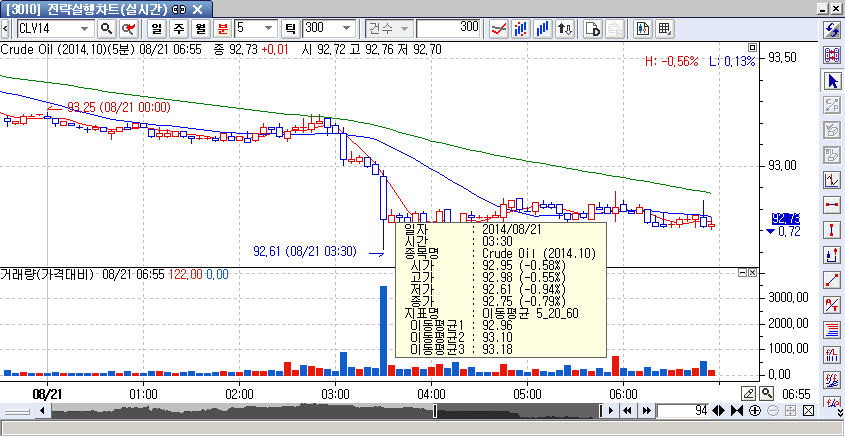Click the up-down arrows toolbar icon
This screenshot has width=845, height=437.
click(565, 28)
